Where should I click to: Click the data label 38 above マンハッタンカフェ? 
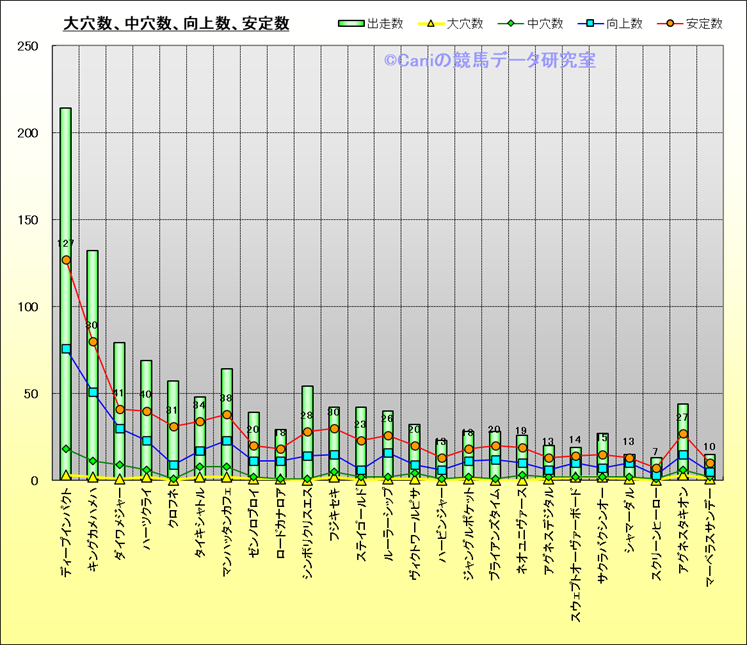click(227, 399)
